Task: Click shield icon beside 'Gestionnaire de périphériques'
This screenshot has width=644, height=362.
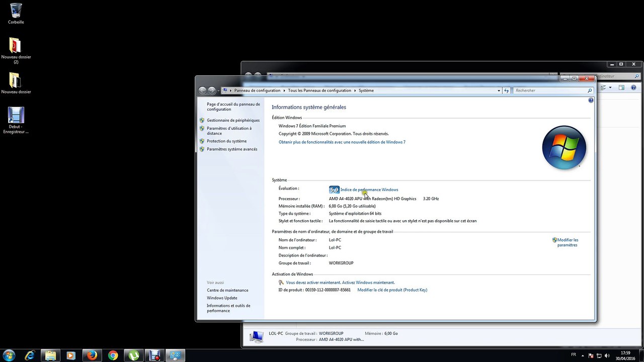Action: 202,120
